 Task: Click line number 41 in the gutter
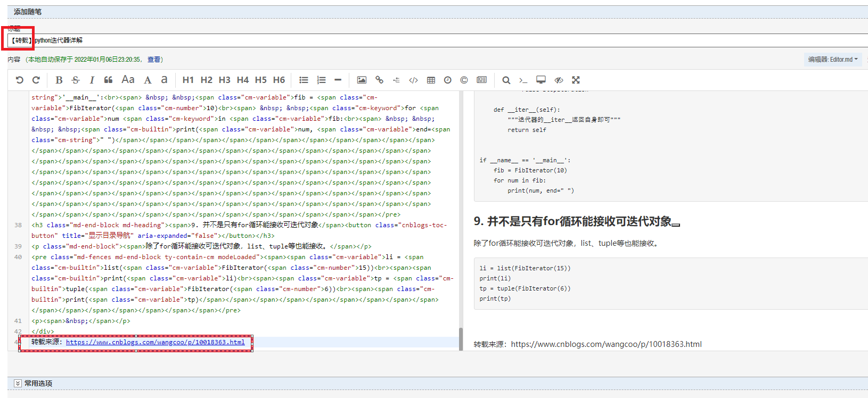coord(18,321)
